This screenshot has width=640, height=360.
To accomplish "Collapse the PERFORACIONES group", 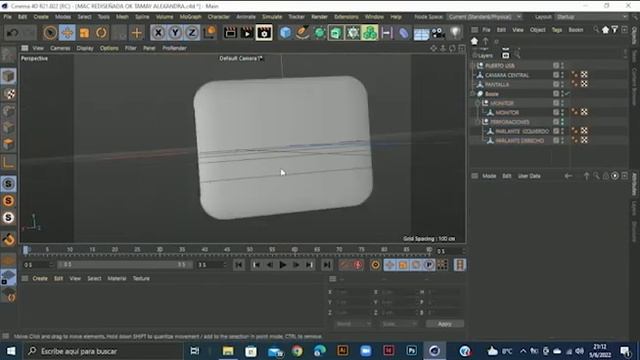I will 478,122.
